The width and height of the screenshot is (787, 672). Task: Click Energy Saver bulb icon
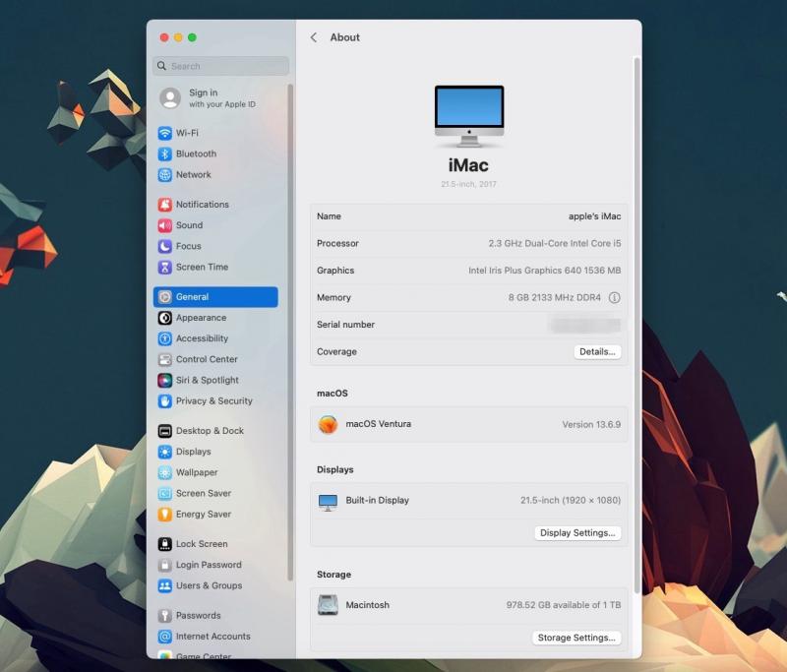164,515
